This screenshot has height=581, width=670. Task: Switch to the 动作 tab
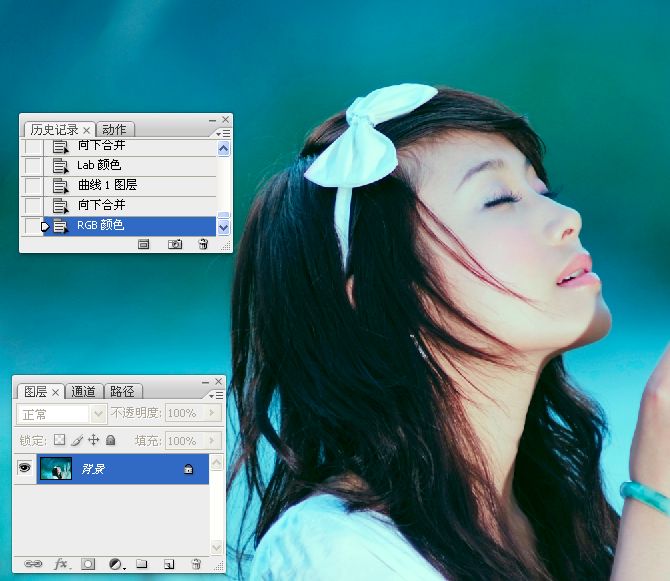coord(114,129)
